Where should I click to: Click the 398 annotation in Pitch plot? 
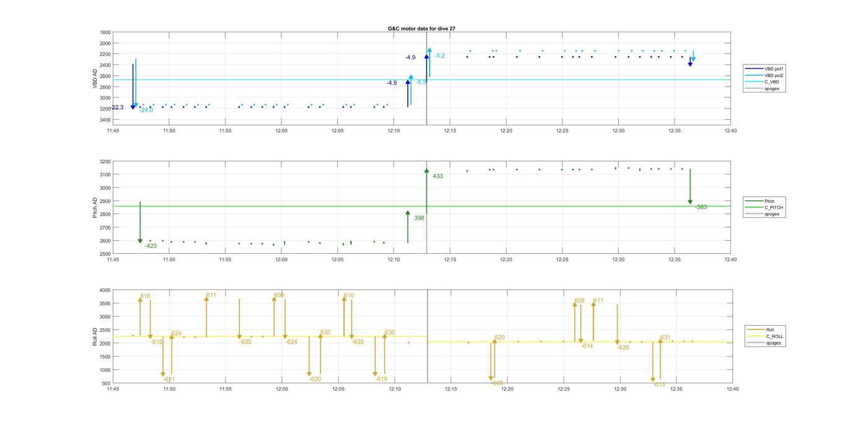point(419,218)
